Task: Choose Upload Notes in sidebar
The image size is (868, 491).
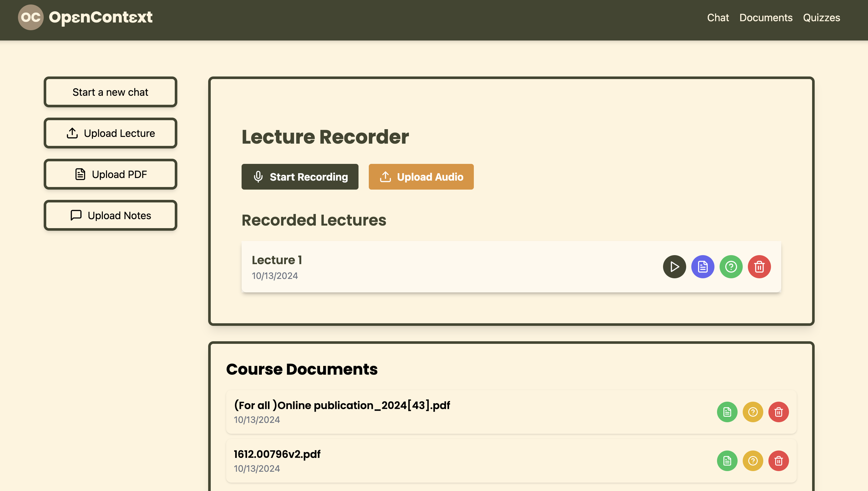Action: point(110,216)
